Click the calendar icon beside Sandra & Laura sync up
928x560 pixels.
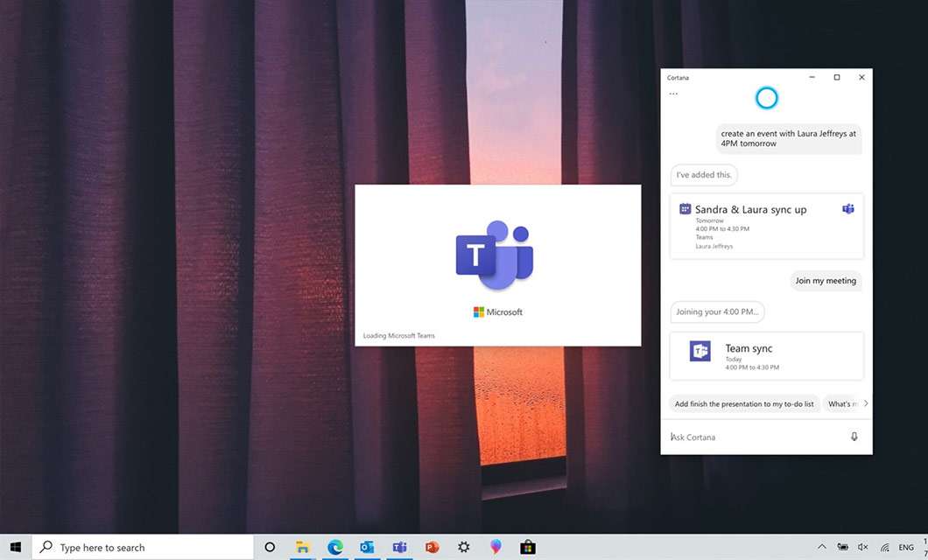(x=685, y=209)
